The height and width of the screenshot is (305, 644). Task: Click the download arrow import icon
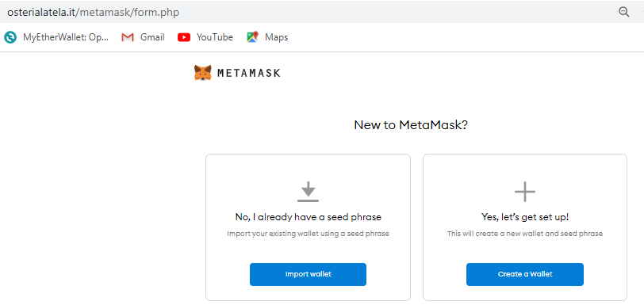click(308, 192)
